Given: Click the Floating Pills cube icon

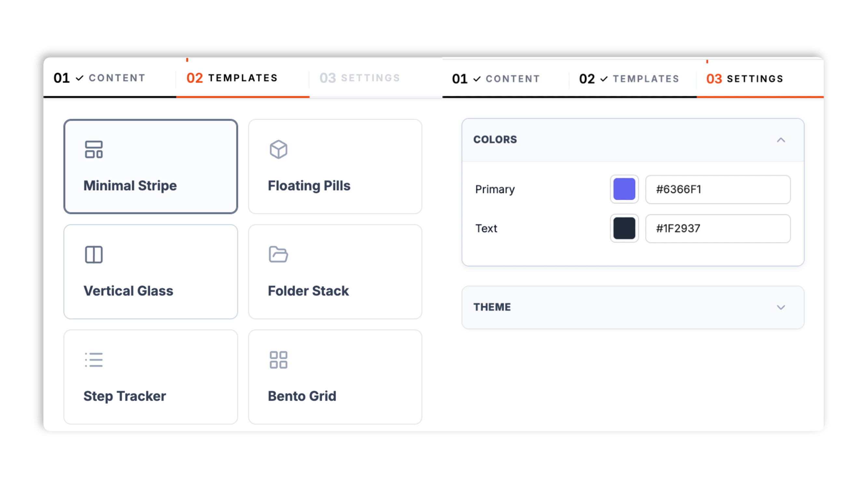Looking at the screenshot, I should coord(278,150).
